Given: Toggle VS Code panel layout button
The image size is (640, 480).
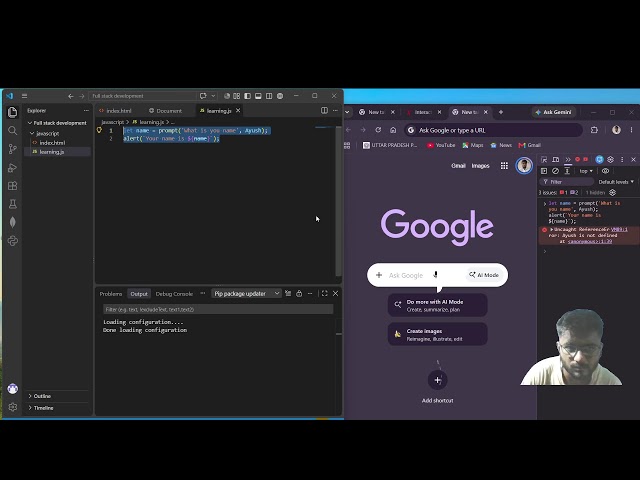Looking at the screenshot, I should tap(258, 96).
